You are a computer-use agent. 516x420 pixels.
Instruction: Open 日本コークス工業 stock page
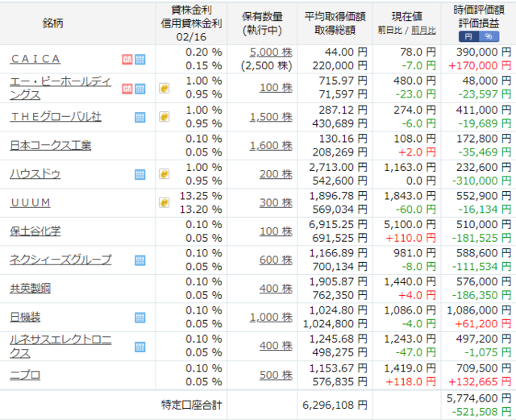tap(50, 145)
